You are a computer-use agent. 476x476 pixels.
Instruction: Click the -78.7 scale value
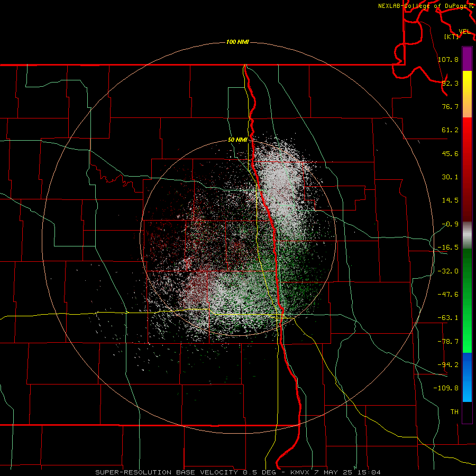pyautogui.click(x=448, y=342)
